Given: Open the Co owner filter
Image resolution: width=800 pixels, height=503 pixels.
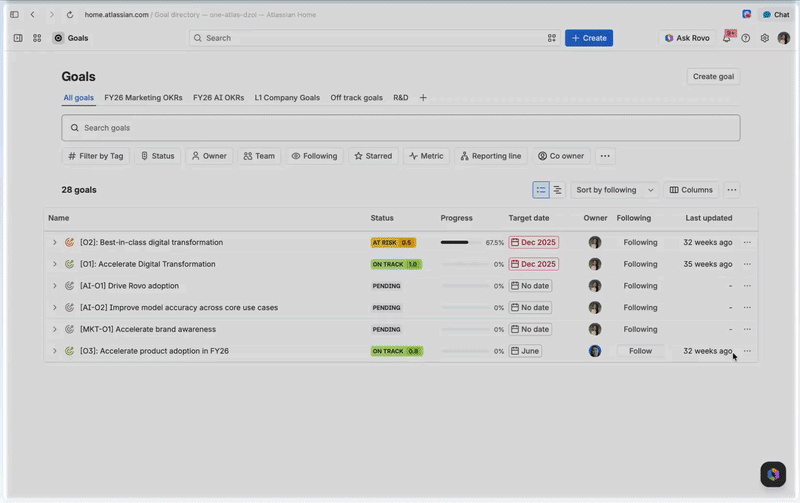Looking at the screenshot, I should [x=561, y=156].
